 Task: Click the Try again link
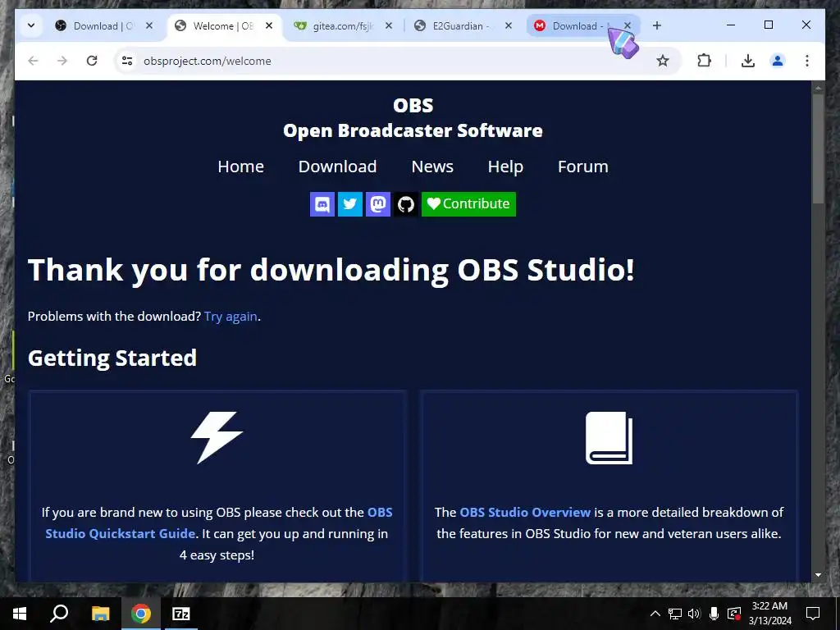[231, 317]
